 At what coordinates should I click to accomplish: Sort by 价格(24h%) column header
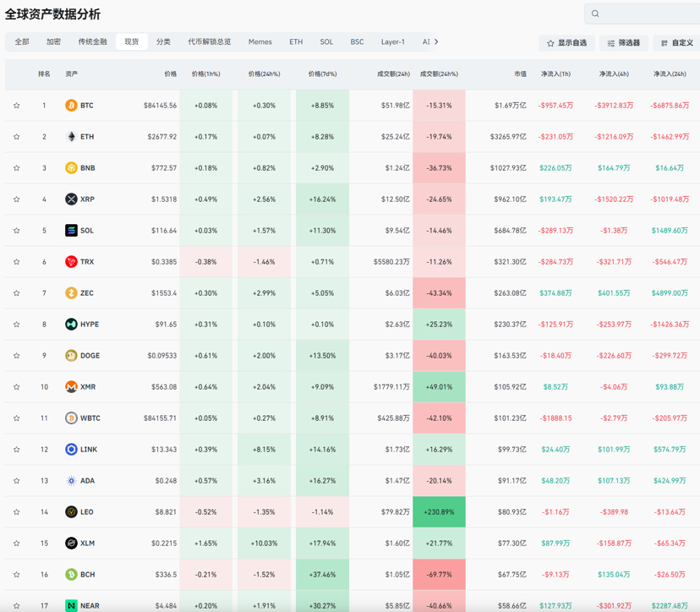coord(265,74)
